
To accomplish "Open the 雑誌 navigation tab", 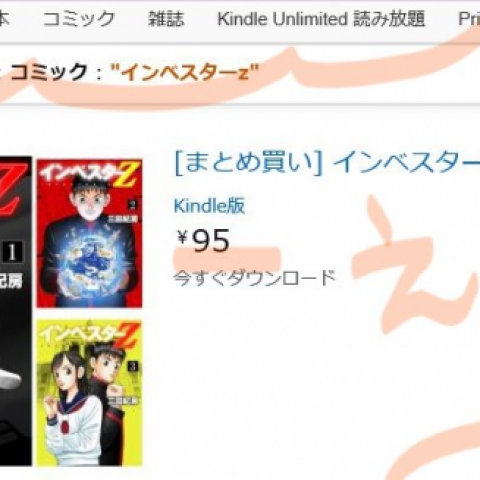I will pos(166,19).
